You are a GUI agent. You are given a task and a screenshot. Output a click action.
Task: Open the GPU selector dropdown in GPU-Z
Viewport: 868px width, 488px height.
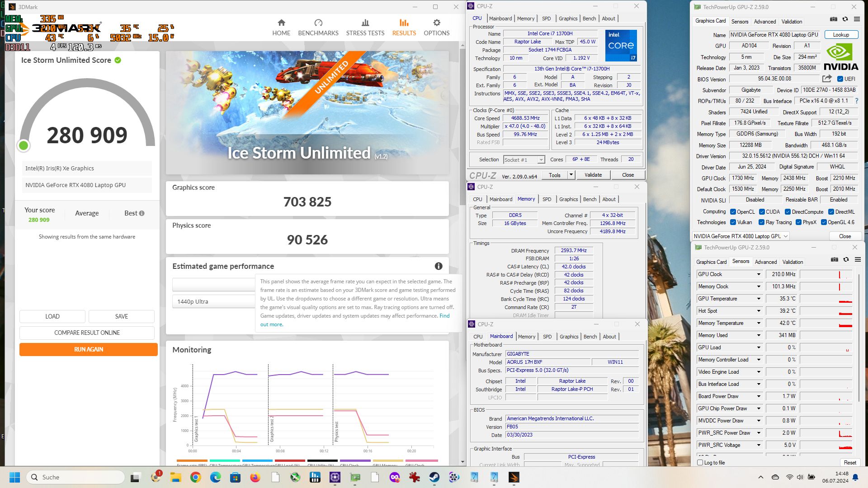(x=740, y=236)
